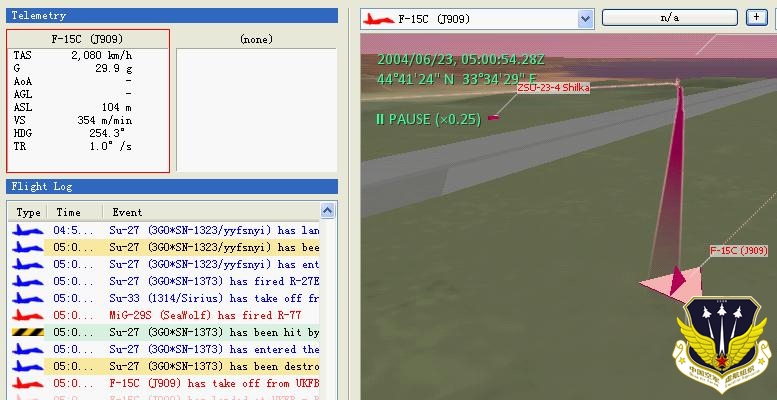Select log event 'Su-27 (3GO*SN-1323/yyfsnyi) has lan'

(x=214, y=230)
